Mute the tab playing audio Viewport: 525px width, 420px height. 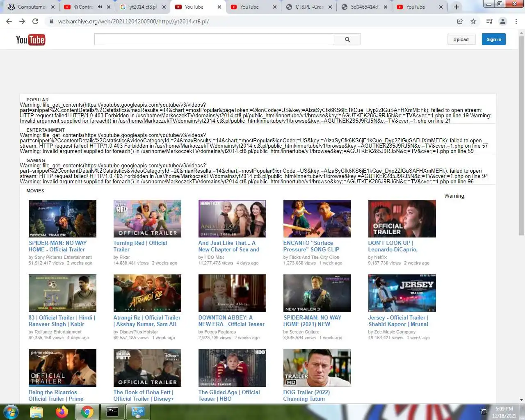point(100,7)
